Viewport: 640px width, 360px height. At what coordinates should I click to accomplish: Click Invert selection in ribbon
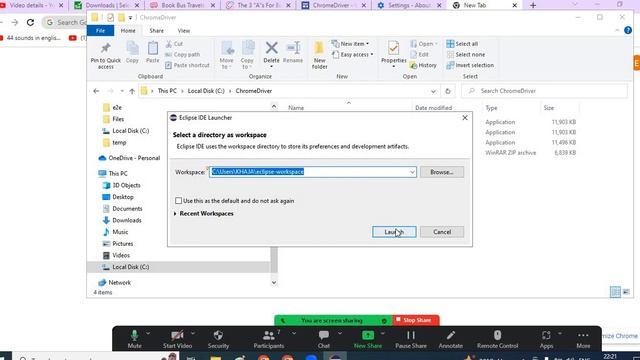(x=470, y=65)
